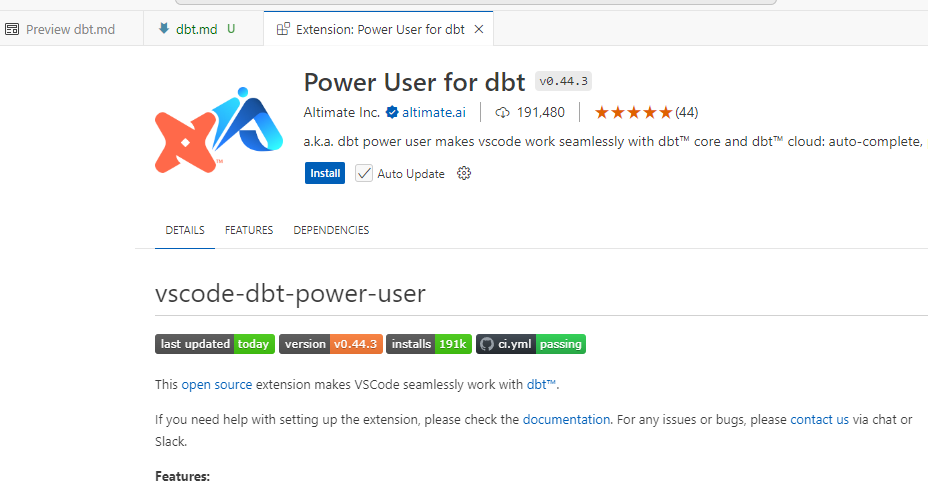The width and height of the screenshot is (928, 486).
Task: Click the 191,480 install count
Action: [540, 112]
